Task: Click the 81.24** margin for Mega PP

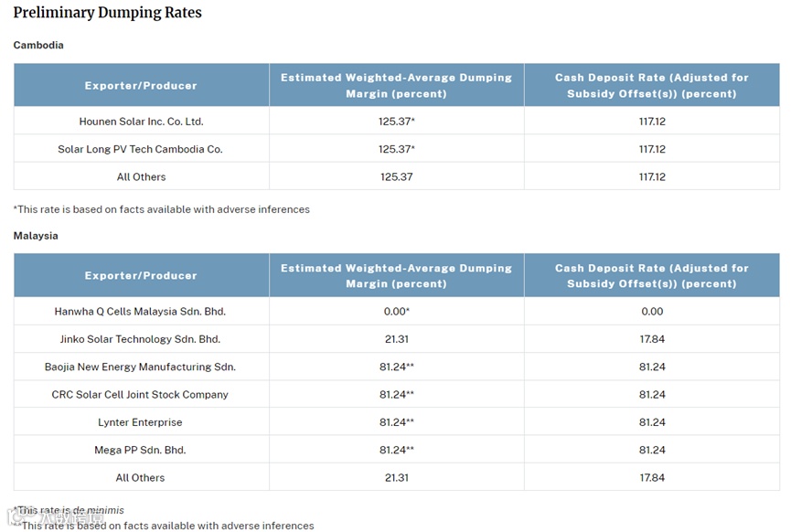Action: click(397, 451)
